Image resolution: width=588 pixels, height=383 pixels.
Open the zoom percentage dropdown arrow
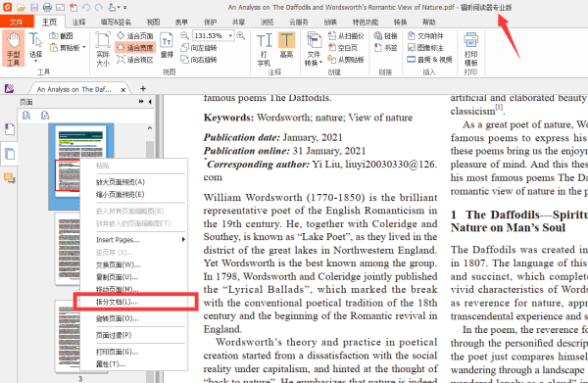point(230,35)
